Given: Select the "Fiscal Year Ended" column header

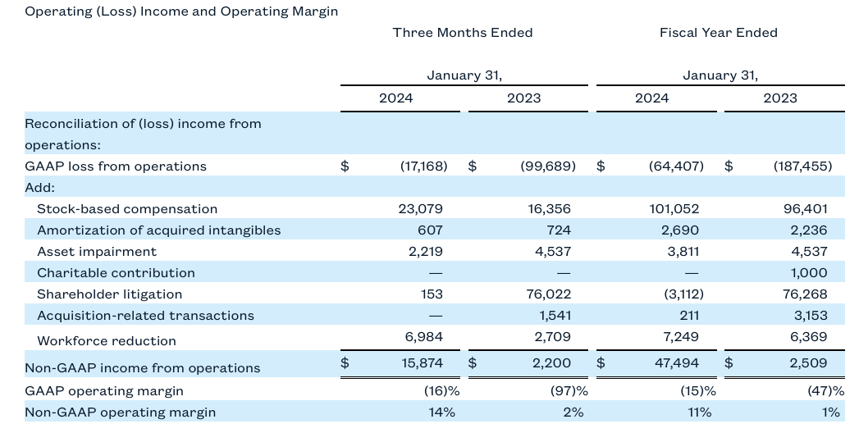Looking at the screenshot, I should [x=718, y=33].
